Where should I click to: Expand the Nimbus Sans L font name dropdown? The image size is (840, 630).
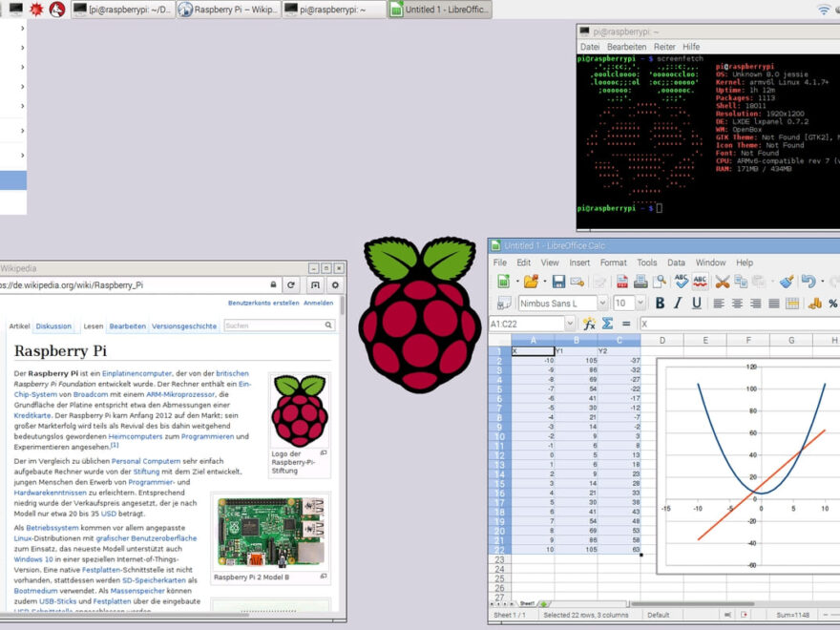(x=602, y=304)
